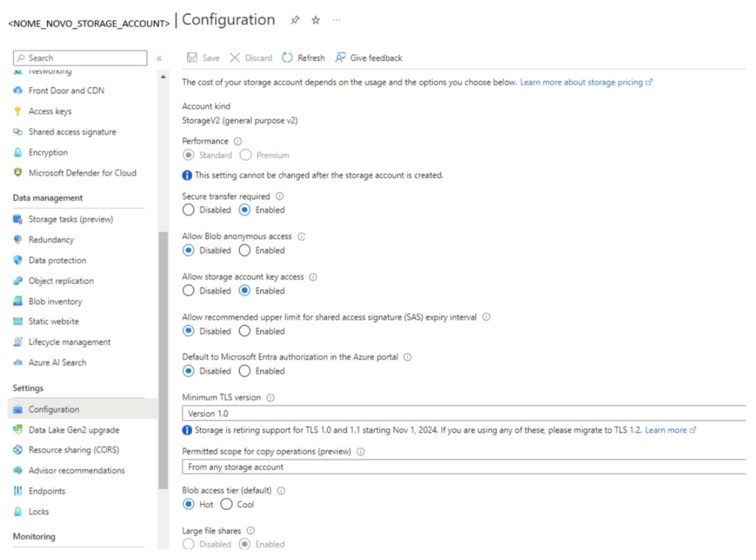Navigate to Resource sharing (CORS)
Screen dimensions: 756x560
pyautogui.click(x=74, y=450)
